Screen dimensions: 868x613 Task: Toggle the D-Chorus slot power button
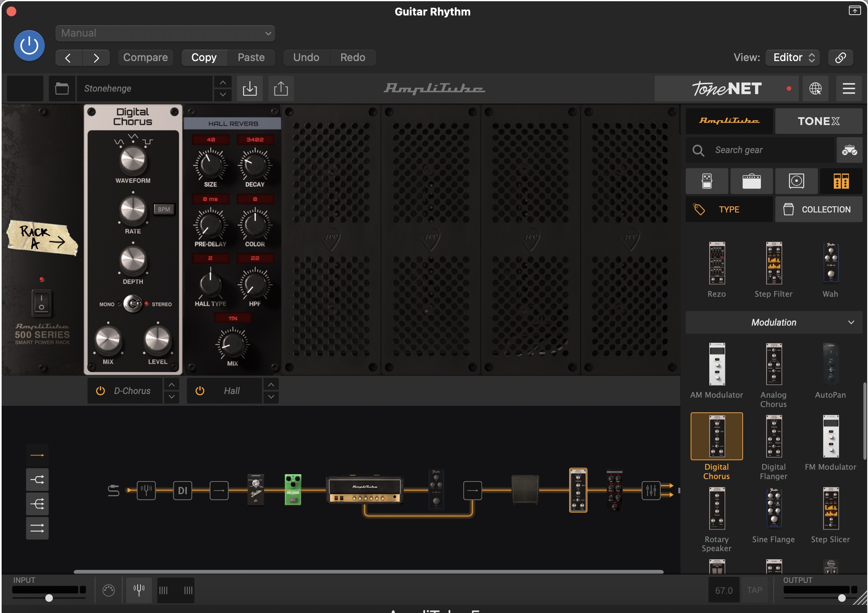click(101, 391)
